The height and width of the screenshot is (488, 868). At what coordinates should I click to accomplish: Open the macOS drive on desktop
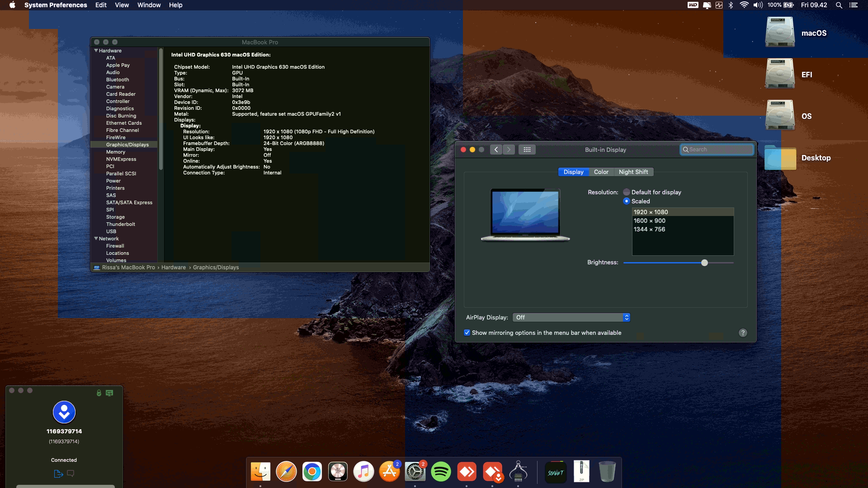(780, 32)
